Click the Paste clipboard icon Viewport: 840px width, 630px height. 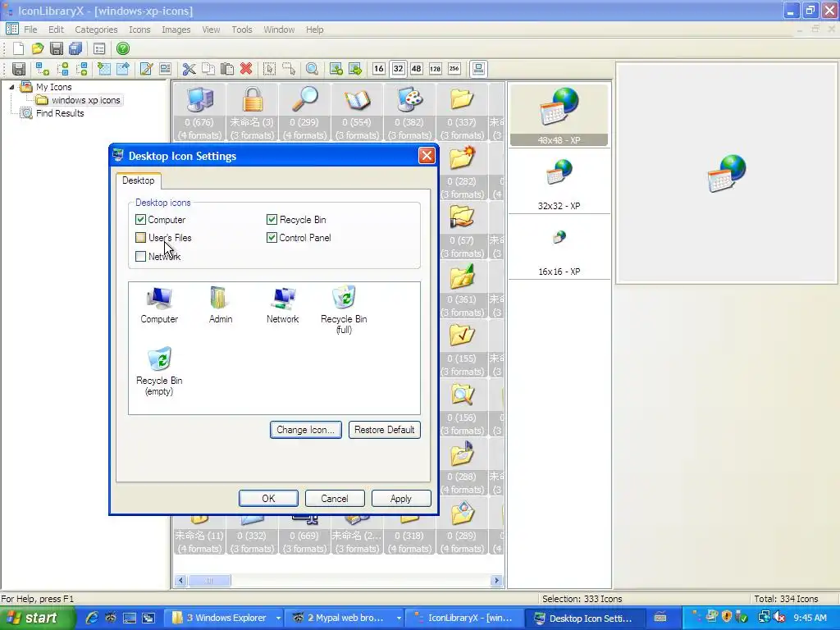[227, 69]
